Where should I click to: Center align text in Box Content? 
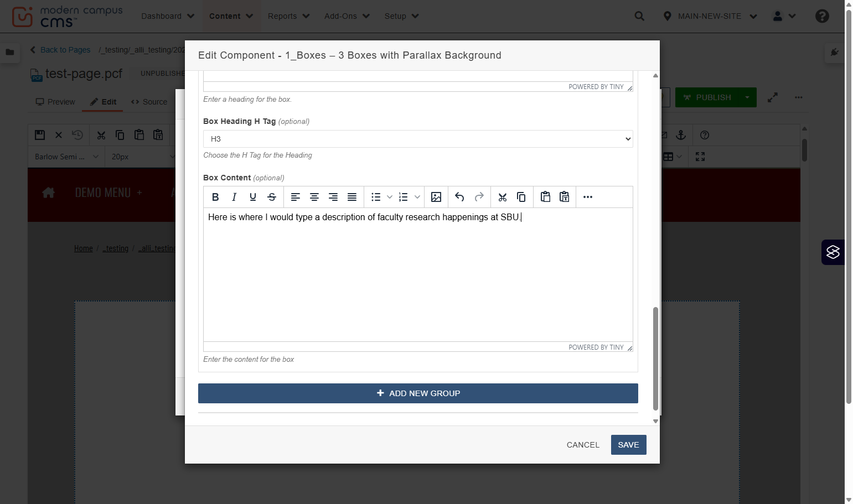point(314,197)
